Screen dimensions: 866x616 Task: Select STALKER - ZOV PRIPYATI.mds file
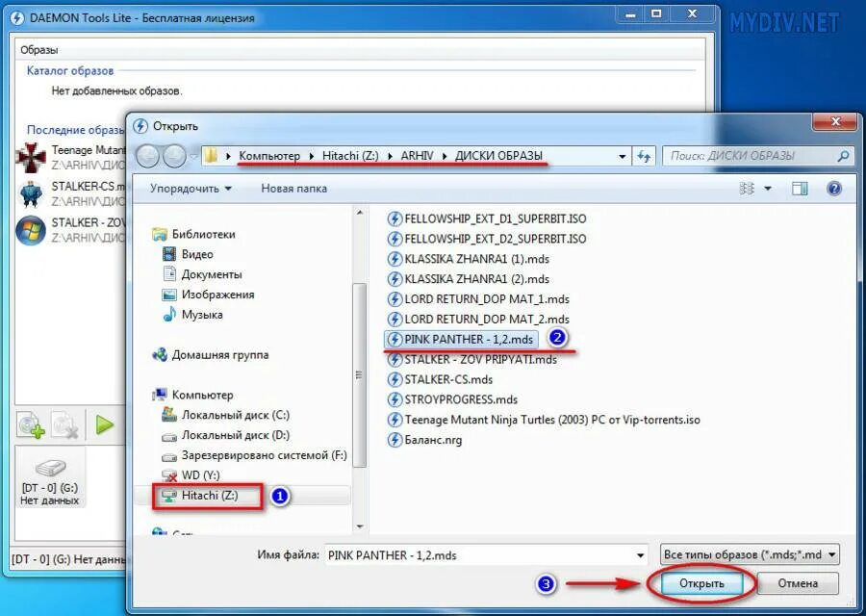point(472,359)
